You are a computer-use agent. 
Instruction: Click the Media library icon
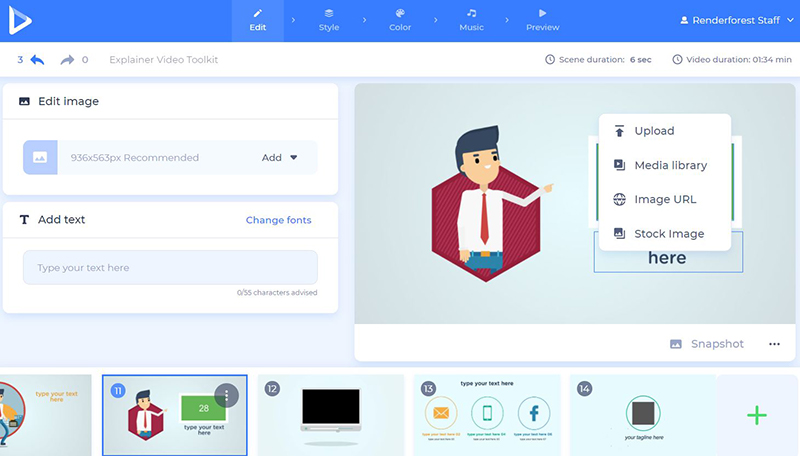(619, 165)
